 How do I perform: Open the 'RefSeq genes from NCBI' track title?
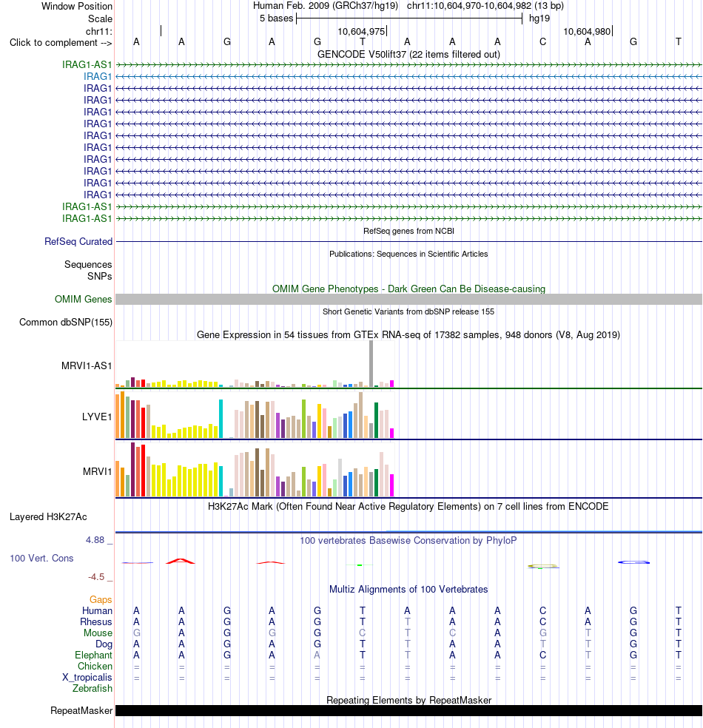pos(408,231)
